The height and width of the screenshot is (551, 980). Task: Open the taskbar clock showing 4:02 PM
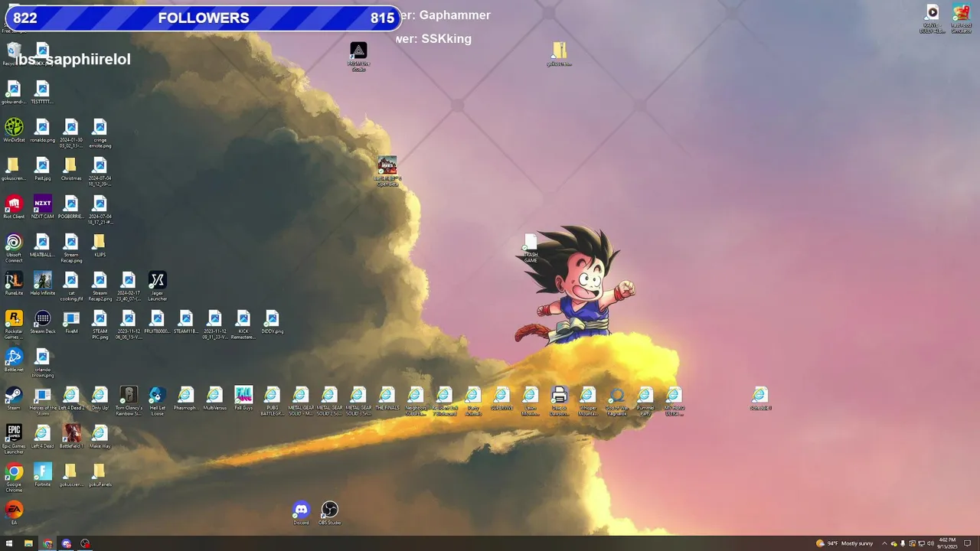(x=948, y=543)
